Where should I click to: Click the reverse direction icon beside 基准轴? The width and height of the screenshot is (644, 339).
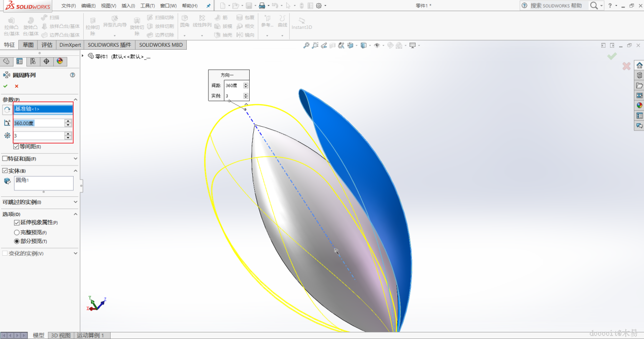coord(7,110)
